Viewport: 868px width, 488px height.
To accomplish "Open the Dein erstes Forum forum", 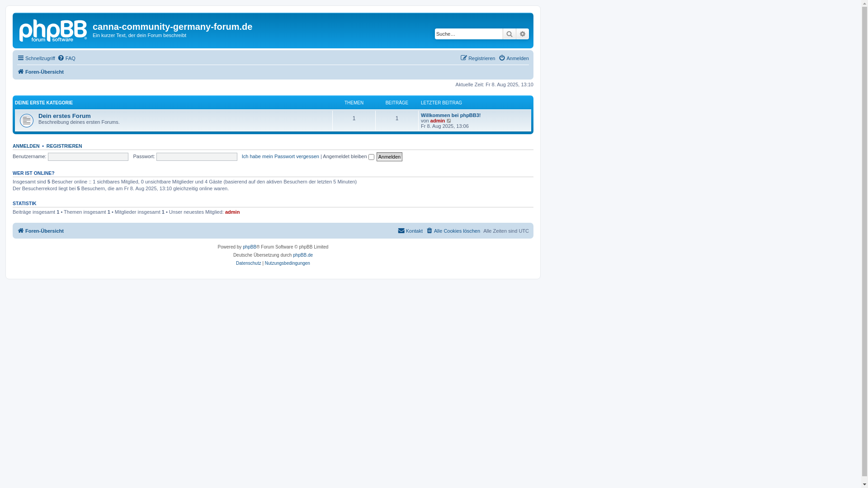I will pos(65,116).
